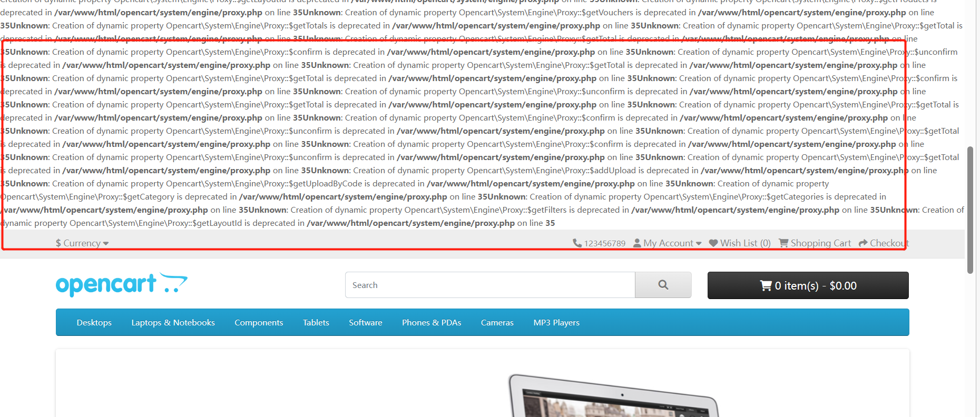The image size is (980, 417).
Task: Click the phone number 123456789
Action: (x=605, y=243)
